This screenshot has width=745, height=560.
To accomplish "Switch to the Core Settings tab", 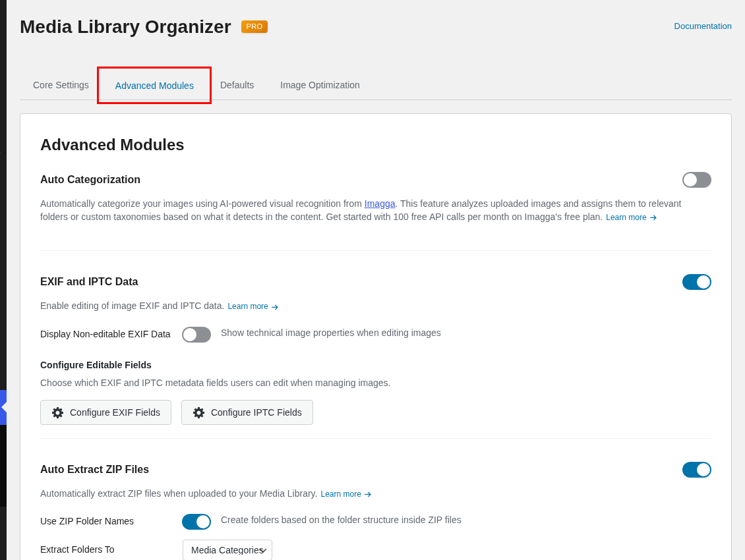I will click(x=61, y=85).
